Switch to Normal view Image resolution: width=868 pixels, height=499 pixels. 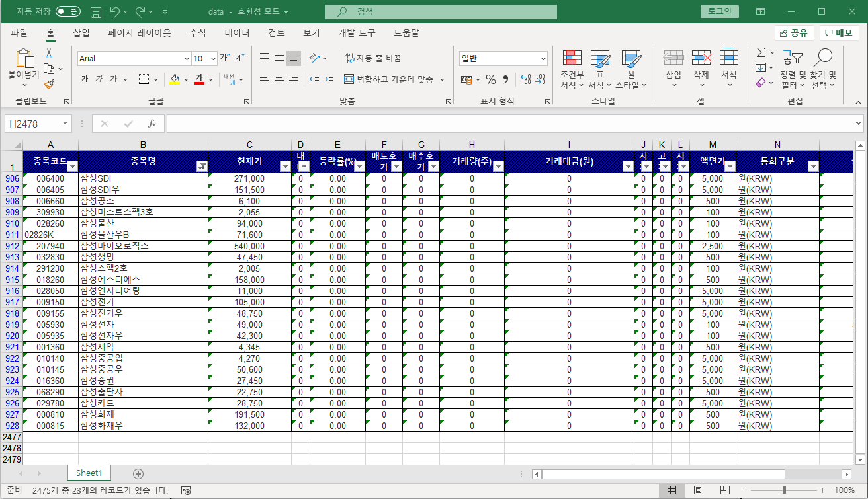(x=672, y=490)
